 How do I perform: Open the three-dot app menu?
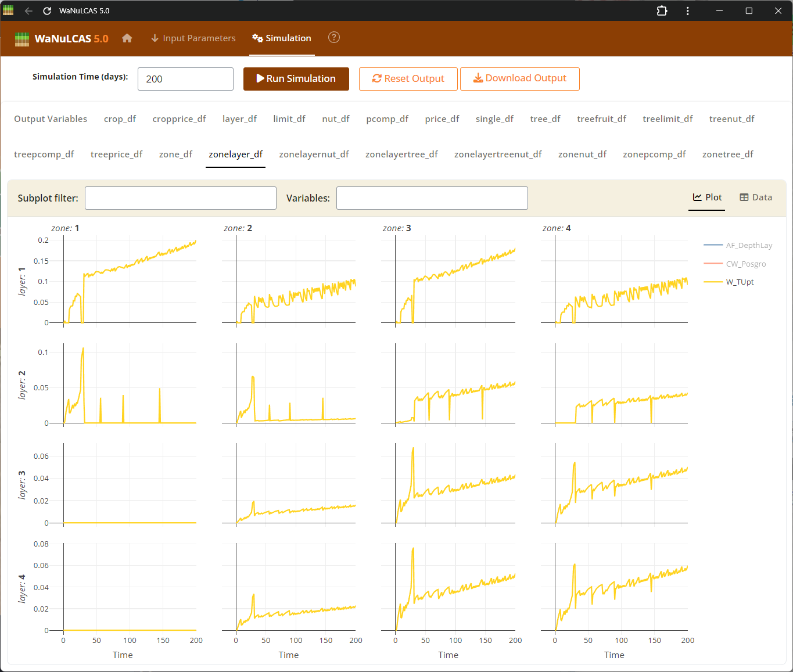(688, 11)
